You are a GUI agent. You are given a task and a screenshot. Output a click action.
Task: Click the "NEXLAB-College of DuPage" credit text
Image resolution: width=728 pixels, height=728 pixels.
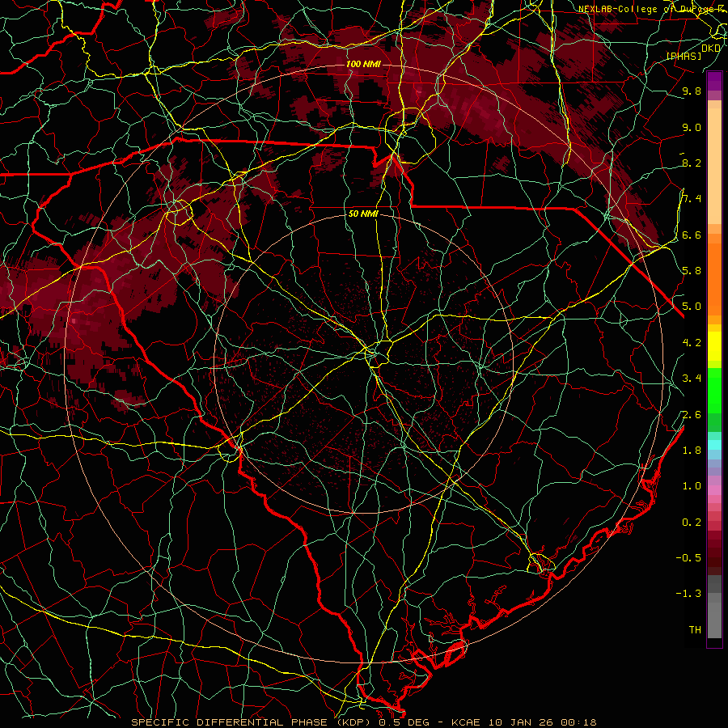pos(646,9)
